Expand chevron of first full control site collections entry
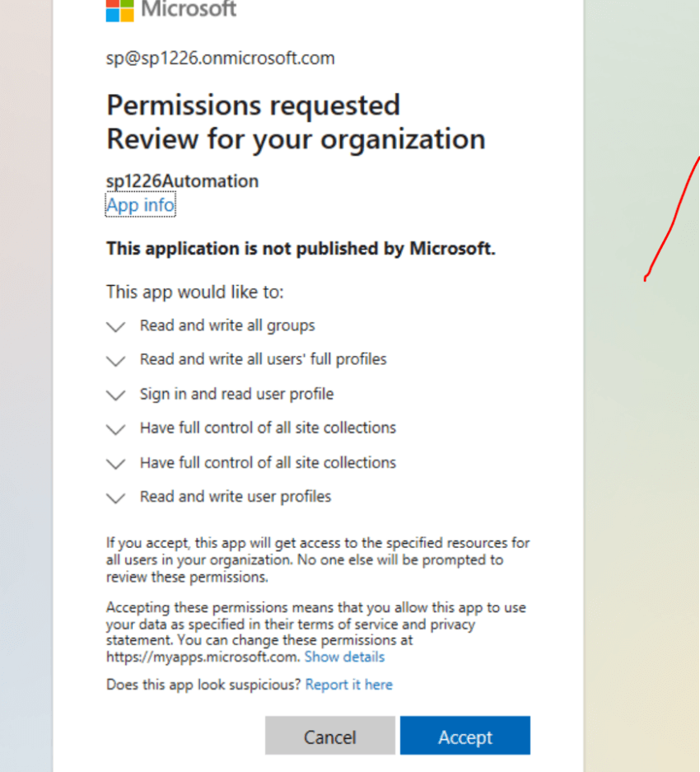 pos(115,429)
